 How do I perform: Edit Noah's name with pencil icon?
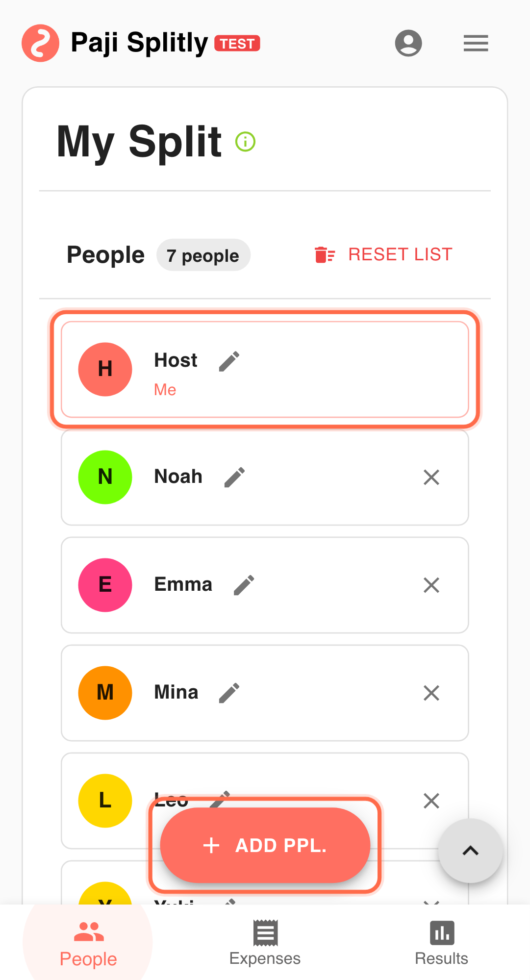point(234,477)
